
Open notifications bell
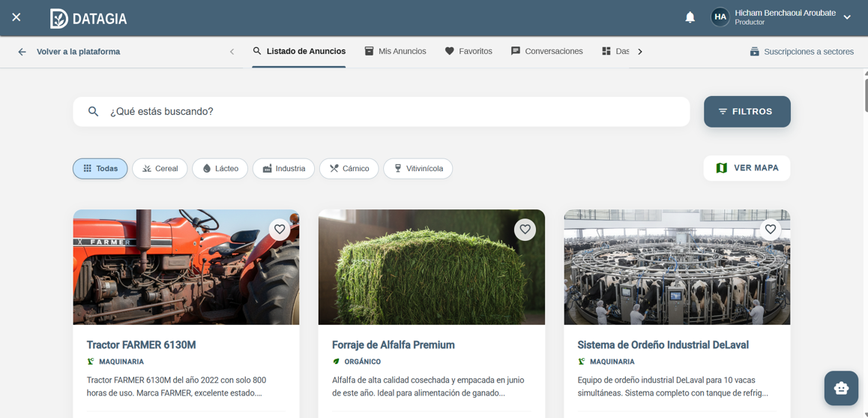[x=690, y=17]
